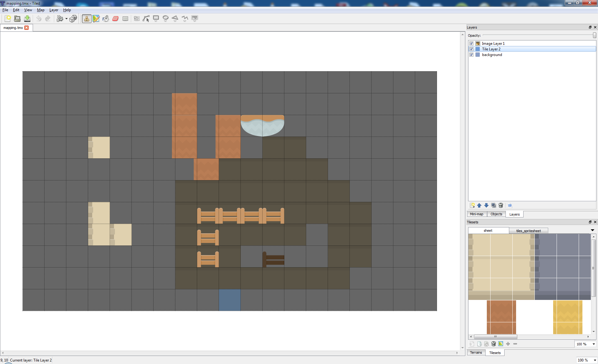Screen dimensions: 598x364
Task: Toggle show/hide other layers icon
Action: (x=510, y=205)
